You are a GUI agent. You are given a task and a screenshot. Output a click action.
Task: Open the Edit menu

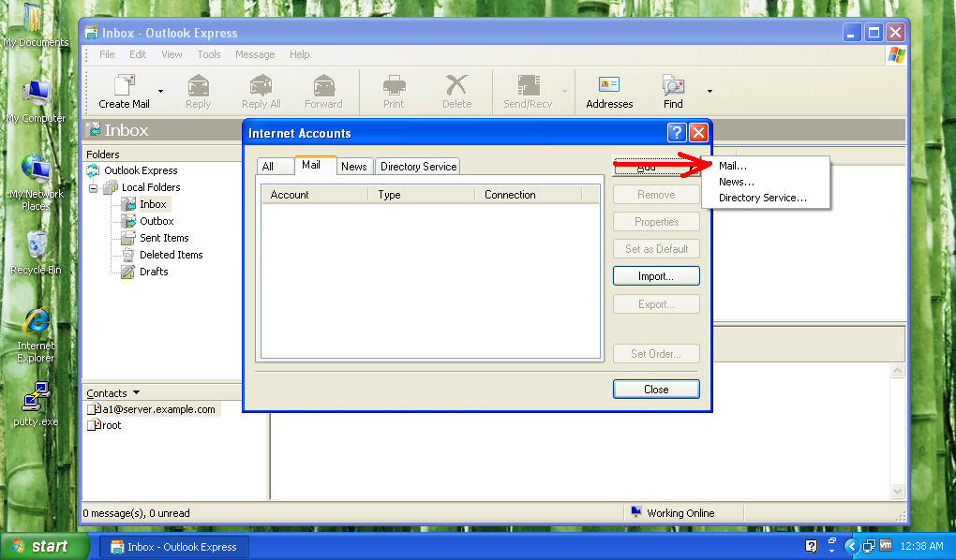[x=138, y=54]
